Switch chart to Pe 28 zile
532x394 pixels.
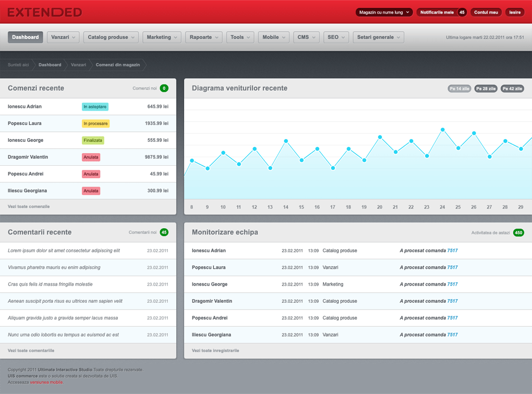click(x=486, y=89)
